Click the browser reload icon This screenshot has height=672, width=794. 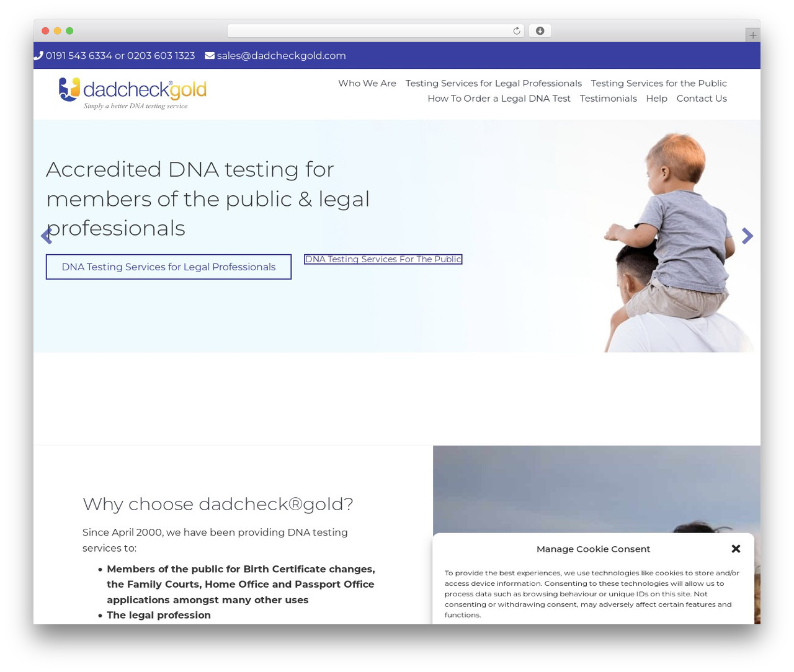516,31
